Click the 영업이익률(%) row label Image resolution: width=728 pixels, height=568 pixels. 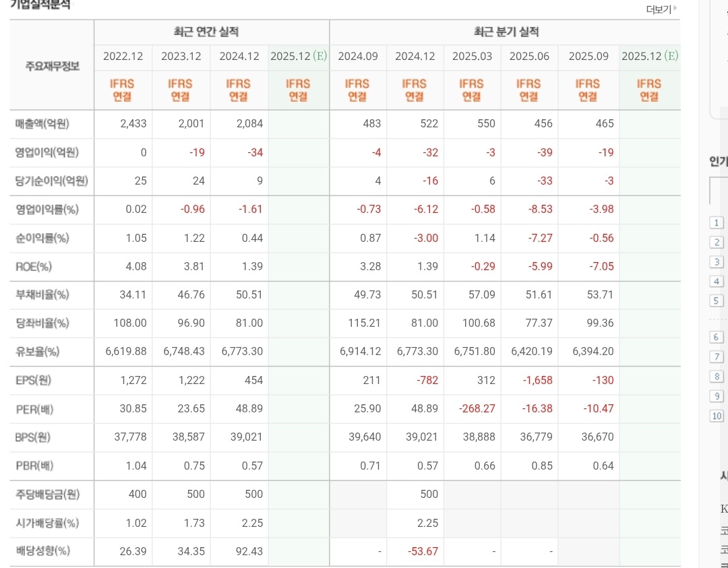tap(47, 210)
